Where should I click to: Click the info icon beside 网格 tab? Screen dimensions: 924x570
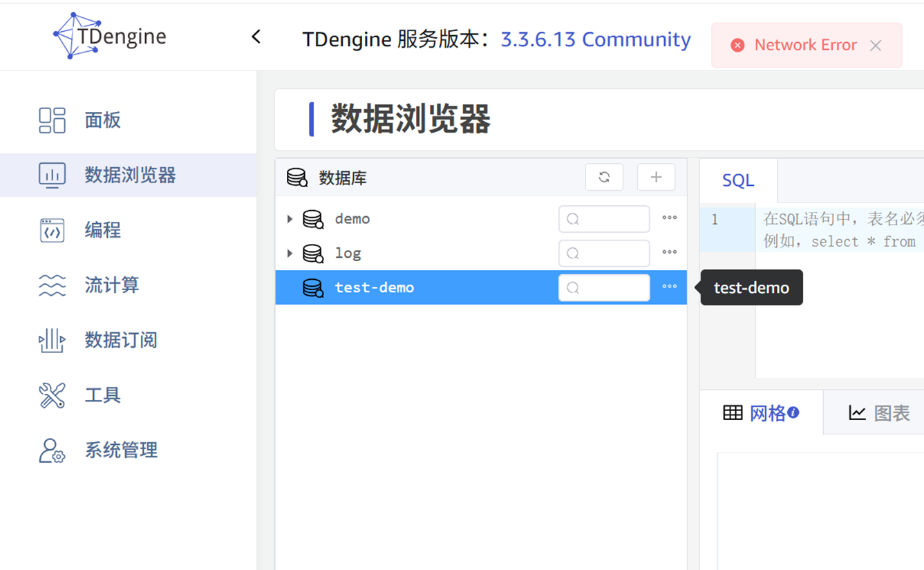pyautogui.click(x=793, y=412)
